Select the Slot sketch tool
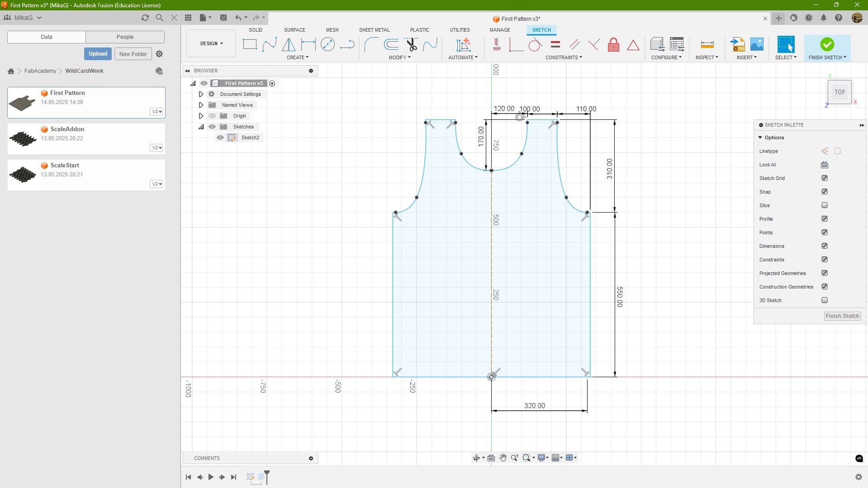 coord(347,44)
